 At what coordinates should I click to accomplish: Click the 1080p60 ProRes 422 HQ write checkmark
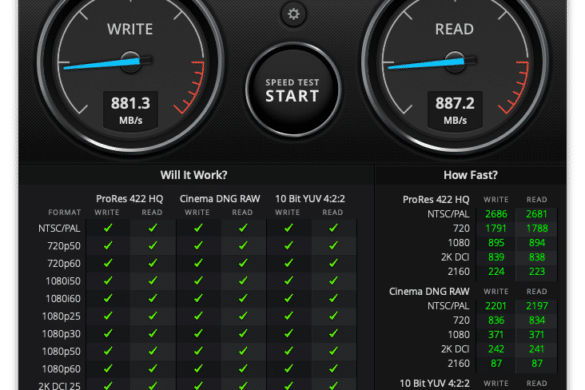[108, 368]
